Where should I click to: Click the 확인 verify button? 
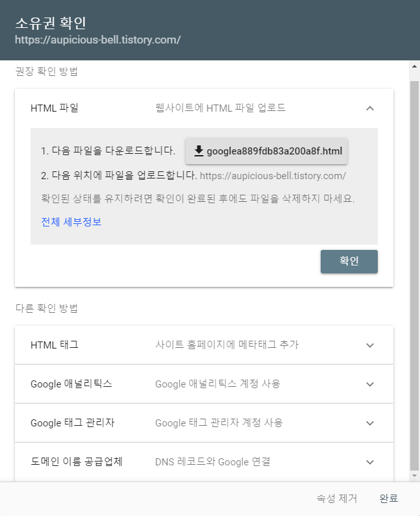[x=349, y=262]
